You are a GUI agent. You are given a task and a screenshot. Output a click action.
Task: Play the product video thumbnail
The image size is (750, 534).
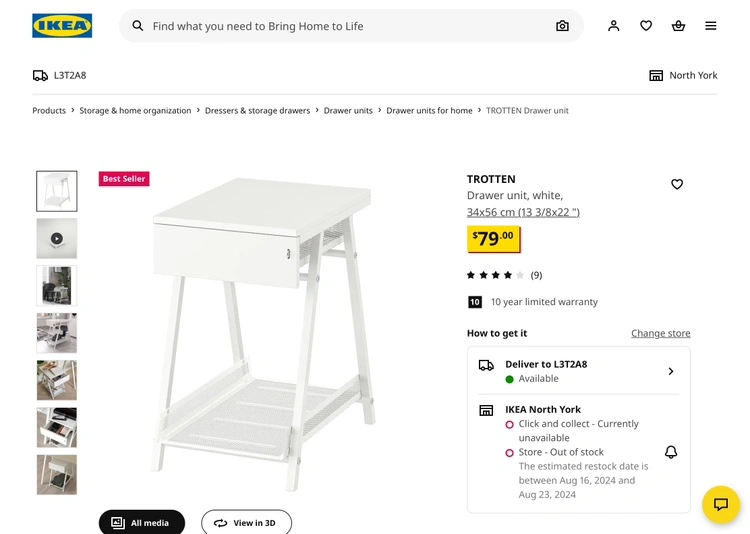coord(57,239)
